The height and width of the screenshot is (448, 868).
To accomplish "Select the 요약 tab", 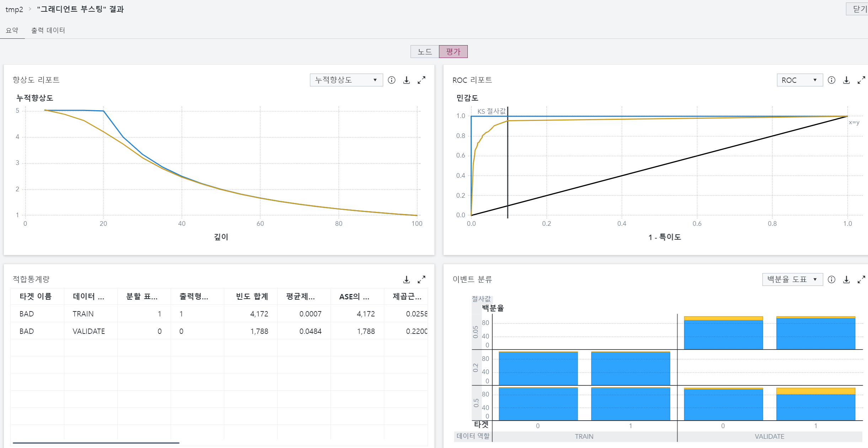I will (x=12, y=31).
